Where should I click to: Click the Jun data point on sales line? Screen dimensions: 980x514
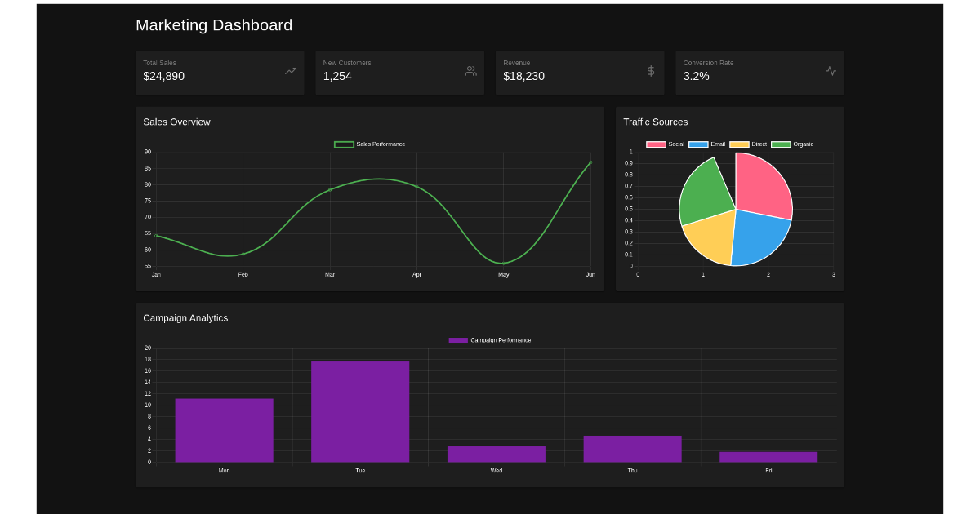coord(590,162)
